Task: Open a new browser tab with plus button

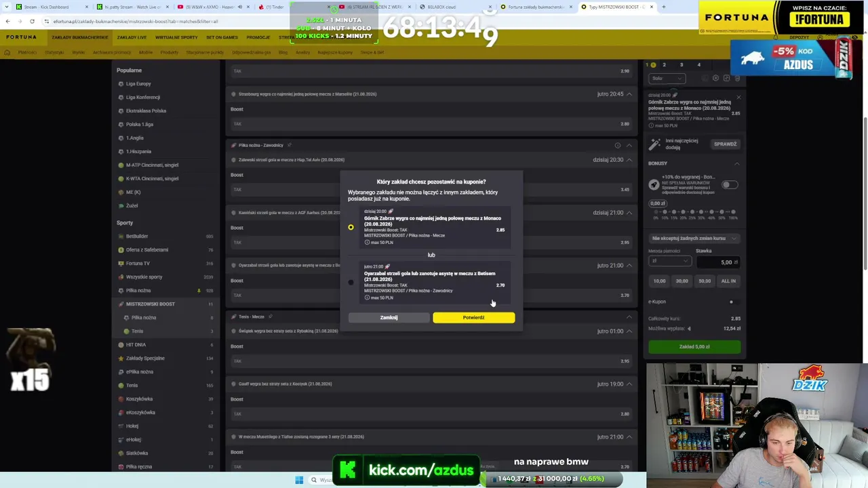Action: pyautogui.click(x=663, y=7)
